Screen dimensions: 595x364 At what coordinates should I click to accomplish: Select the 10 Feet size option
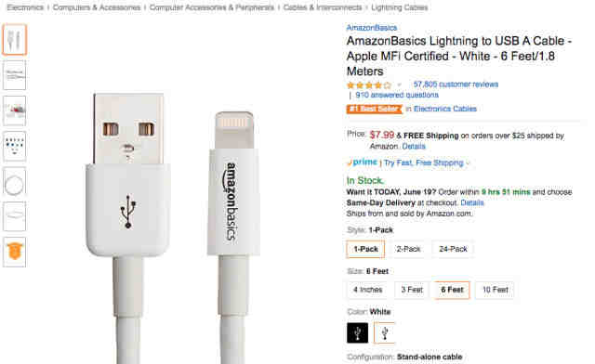pos(495,290)
